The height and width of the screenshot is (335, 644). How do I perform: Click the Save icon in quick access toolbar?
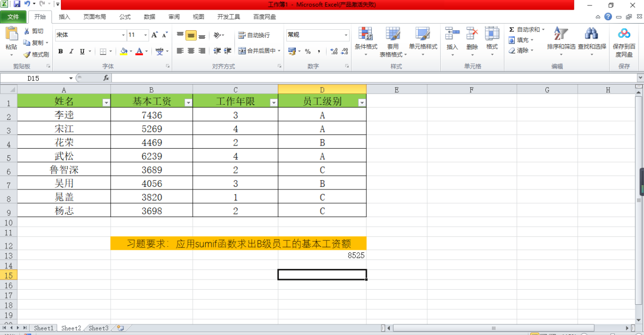click(17, 4)
